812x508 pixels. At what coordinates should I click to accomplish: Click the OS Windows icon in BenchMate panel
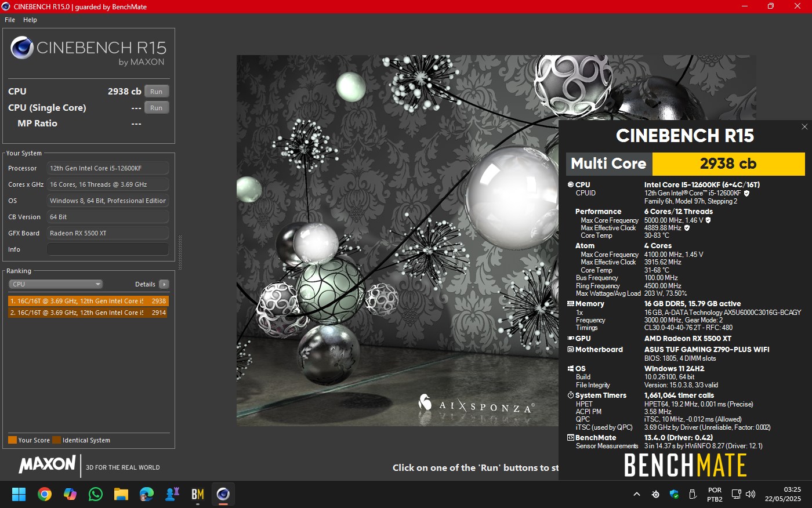pos(571,369)
